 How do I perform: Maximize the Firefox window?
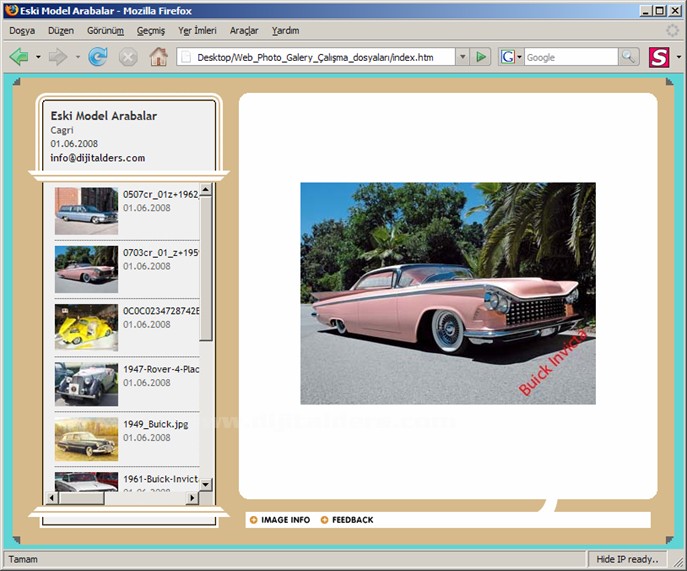(659, 11)
